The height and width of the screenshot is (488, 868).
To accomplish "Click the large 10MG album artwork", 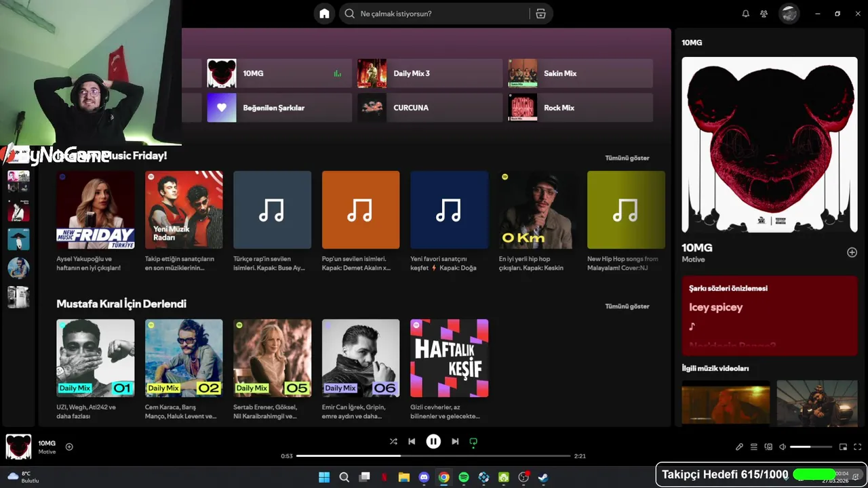I will coord(770,144).
